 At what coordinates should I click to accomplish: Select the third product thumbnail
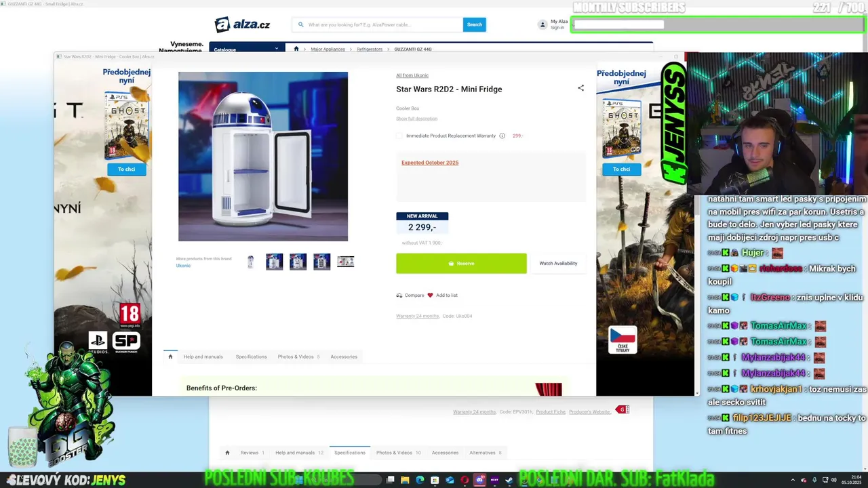[x=298, y=262]
